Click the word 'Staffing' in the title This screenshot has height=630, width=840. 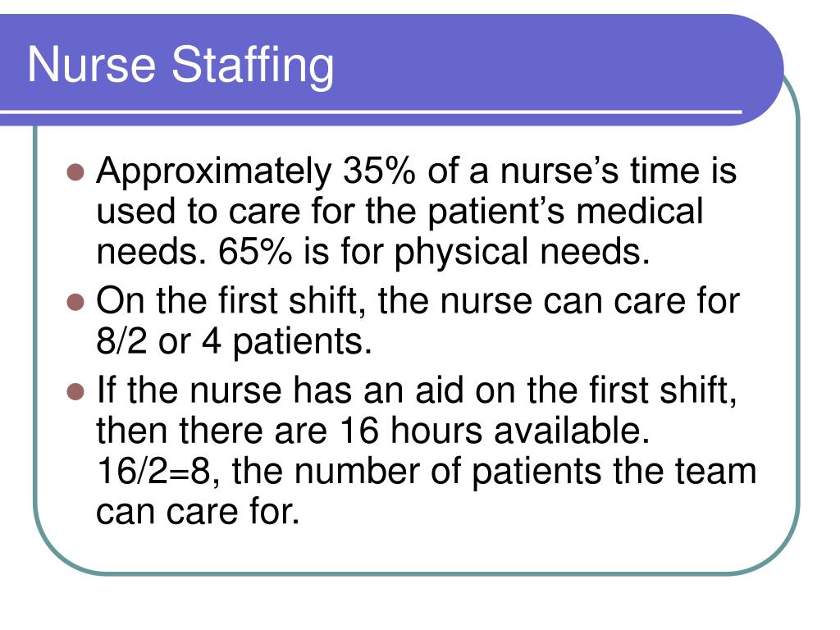click(x=253, y=66)
